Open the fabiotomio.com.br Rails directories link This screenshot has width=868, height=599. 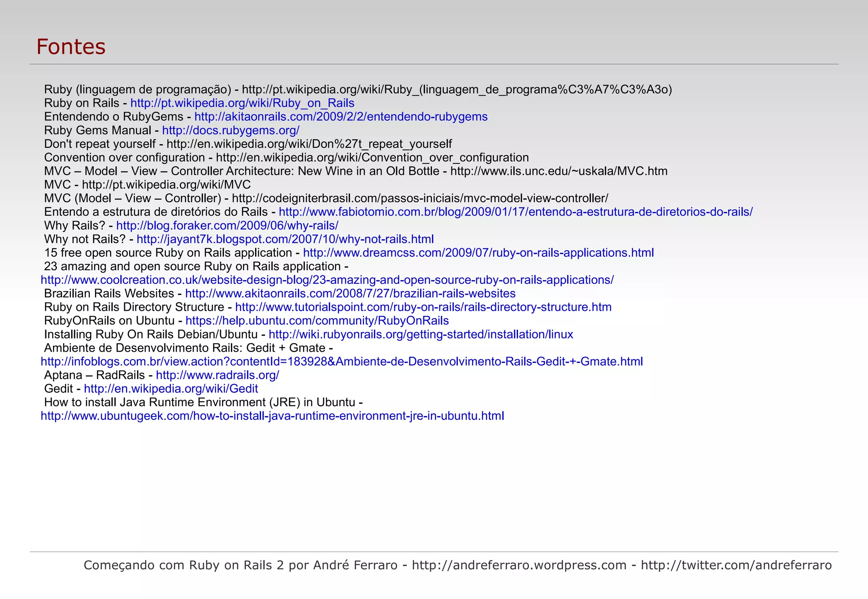pos(516,212)
